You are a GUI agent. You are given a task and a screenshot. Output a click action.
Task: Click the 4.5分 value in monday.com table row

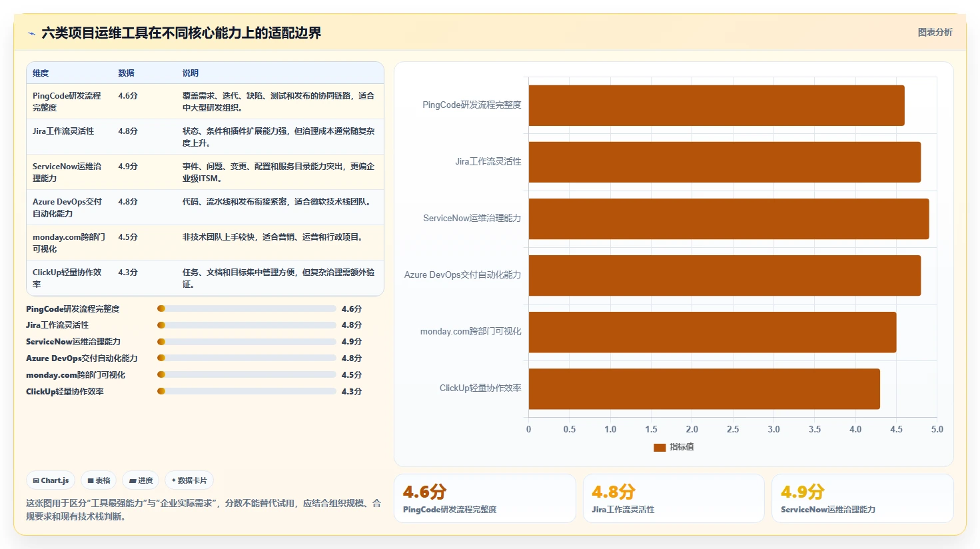pos(128,237)
